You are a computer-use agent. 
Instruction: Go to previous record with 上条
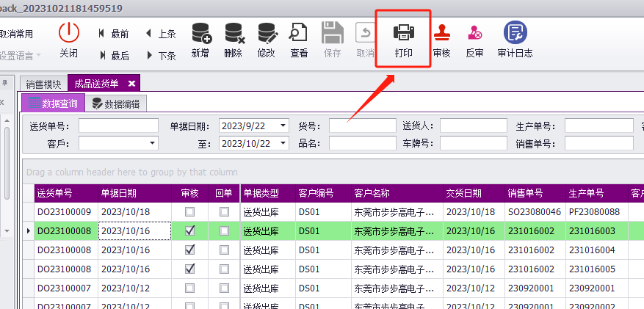161,34
